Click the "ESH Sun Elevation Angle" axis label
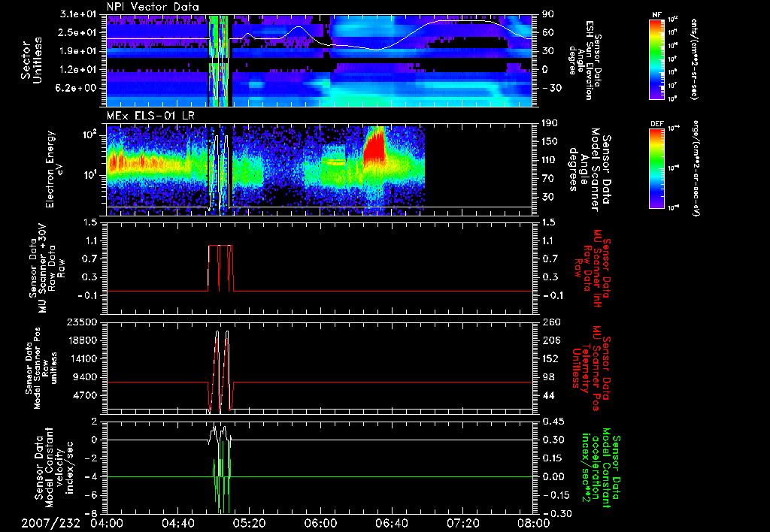The height and width of the screenshot is (532, 770). [x=585, y=60]
